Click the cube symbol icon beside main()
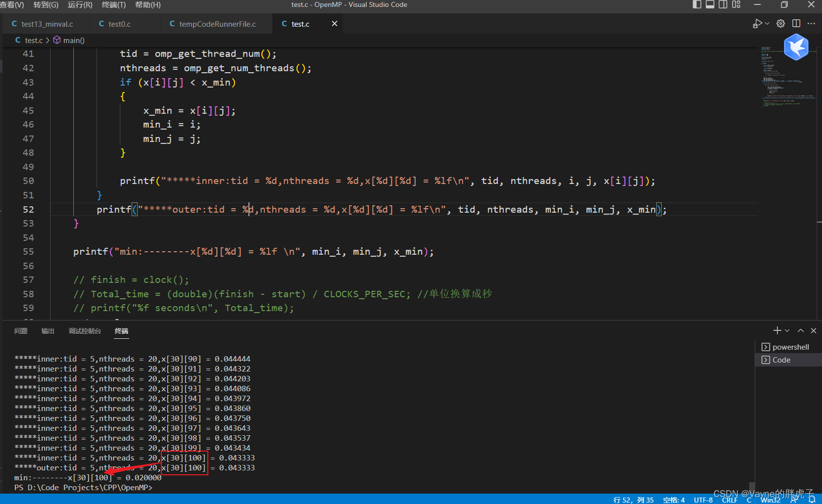Screen dimensions: 822x504 click(57, 40)
